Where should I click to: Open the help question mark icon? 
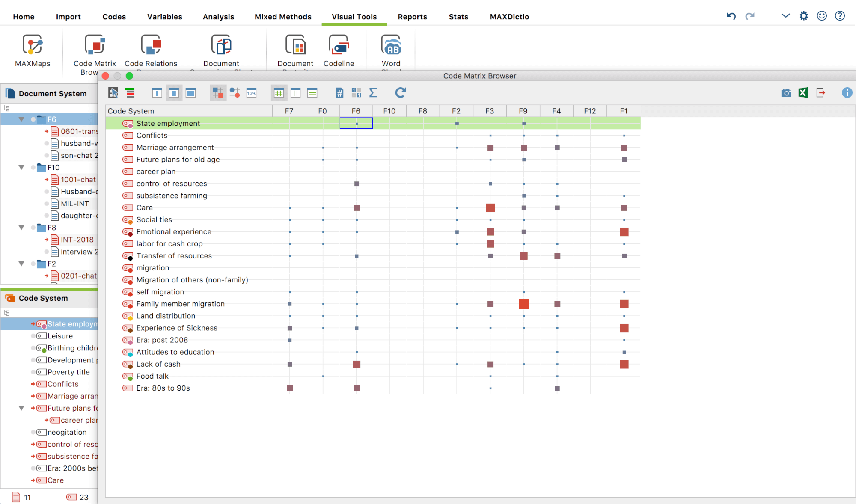coord(840,16)
